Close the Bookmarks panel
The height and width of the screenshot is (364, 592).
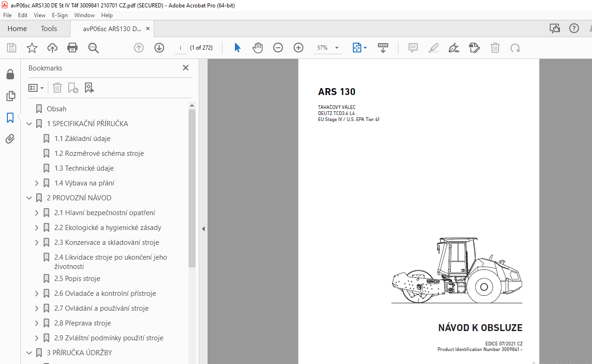[x=186, y=68]
